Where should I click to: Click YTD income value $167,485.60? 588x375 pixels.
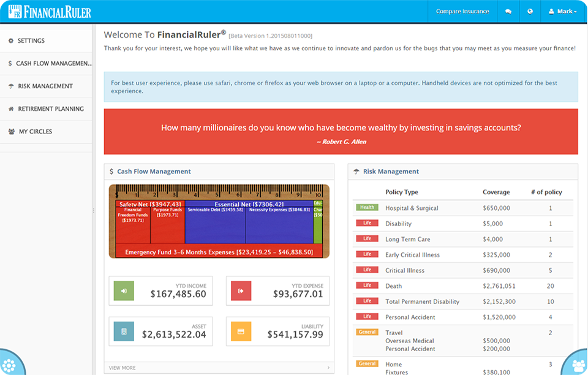[178, 294]
